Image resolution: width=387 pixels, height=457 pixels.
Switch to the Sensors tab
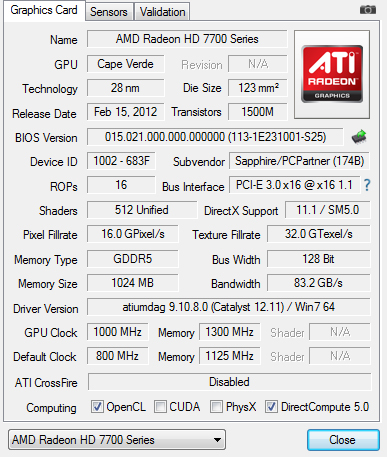pos(109,12)
